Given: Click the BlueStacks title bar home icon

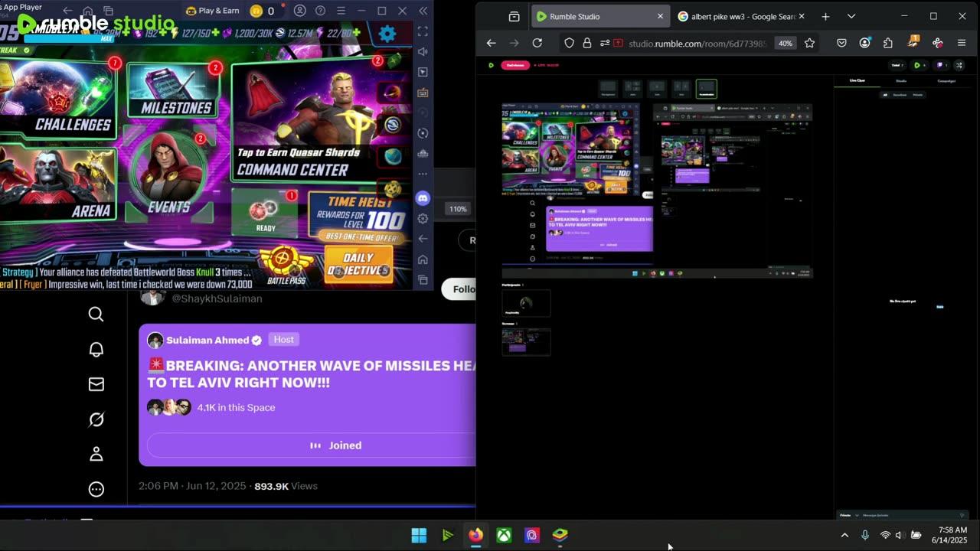Looking at the screenshot, I should [x=88, y=11].
